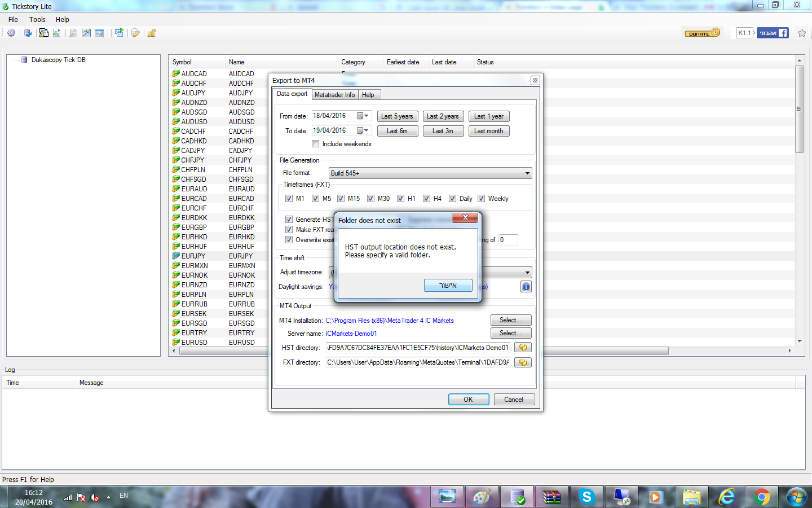This screenshot has height=508, width=812.
Task: Click the Last month button
Action: click(489, 131)
